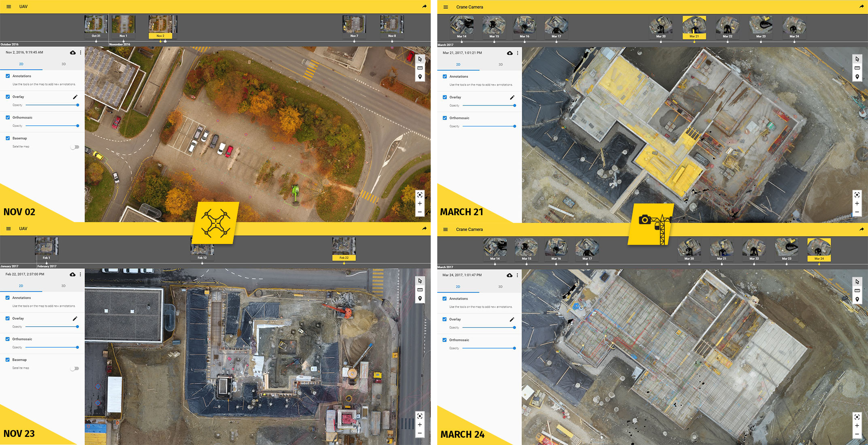The width and height of the screenshot is (868, 445).
Task: Click share arrow in Mar 24 Crane Camera header
Action: (862, 229)
